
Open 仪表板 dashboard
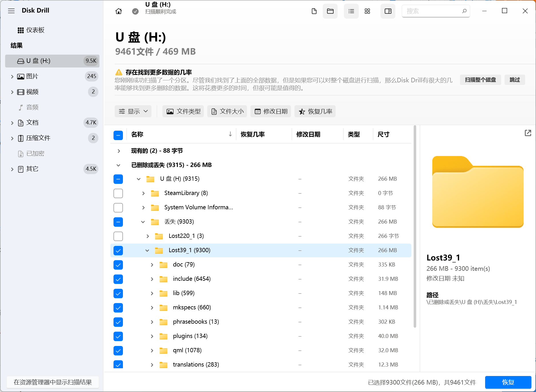tap(31, 30)
